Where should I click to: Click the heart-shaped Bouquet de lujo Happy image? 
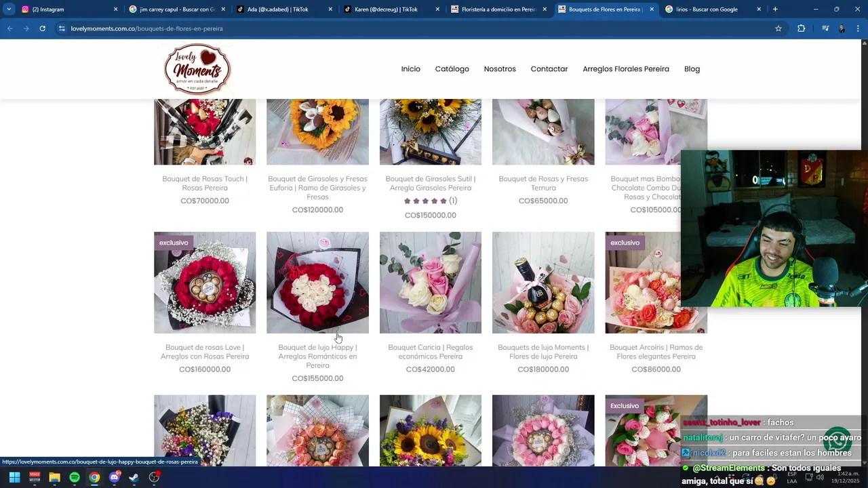click(x=317, y=283)
